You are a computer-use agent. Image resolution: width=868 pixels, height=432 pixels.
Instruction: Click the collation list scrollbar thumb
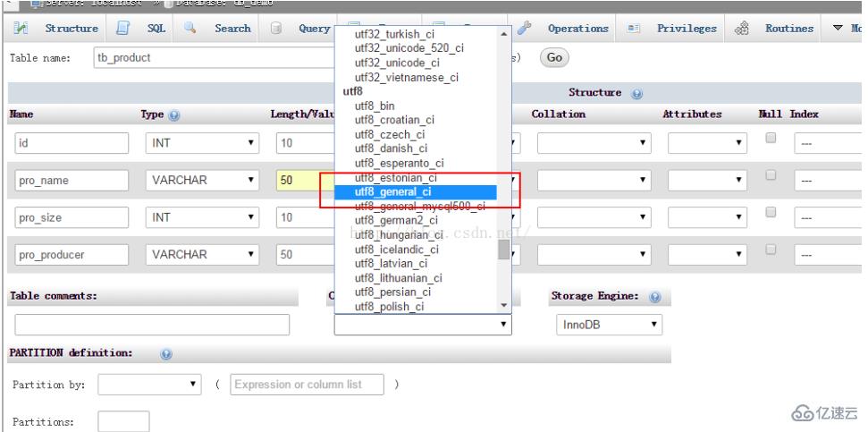[504, 250]
